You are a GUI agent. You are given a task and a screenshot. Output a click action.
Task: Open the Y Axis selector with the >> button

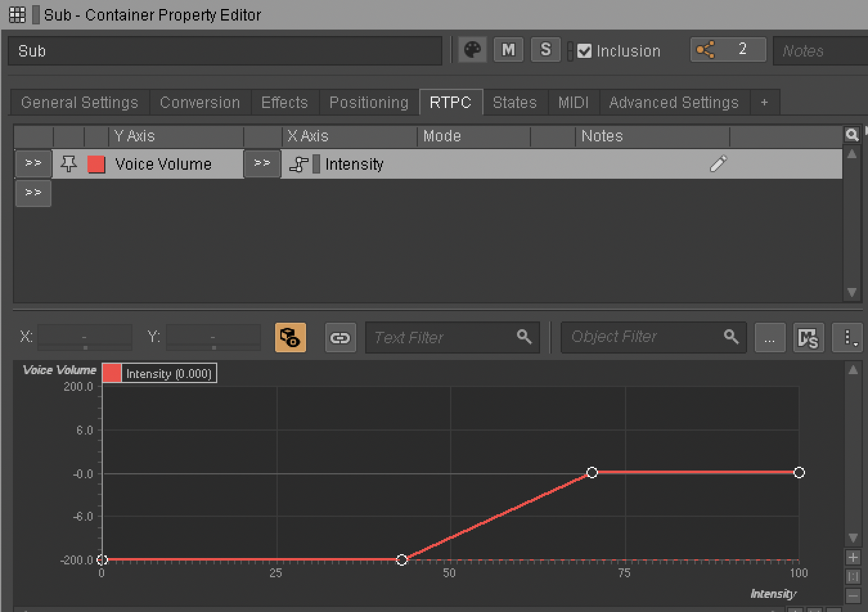pos(33,164)
